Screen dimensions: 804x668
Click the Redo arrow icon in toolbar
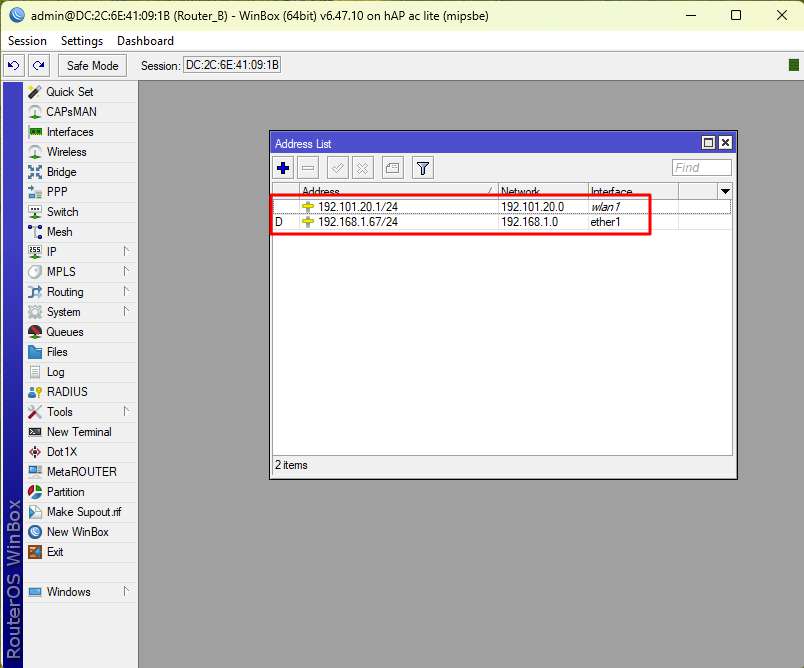(x=38, y=66)
